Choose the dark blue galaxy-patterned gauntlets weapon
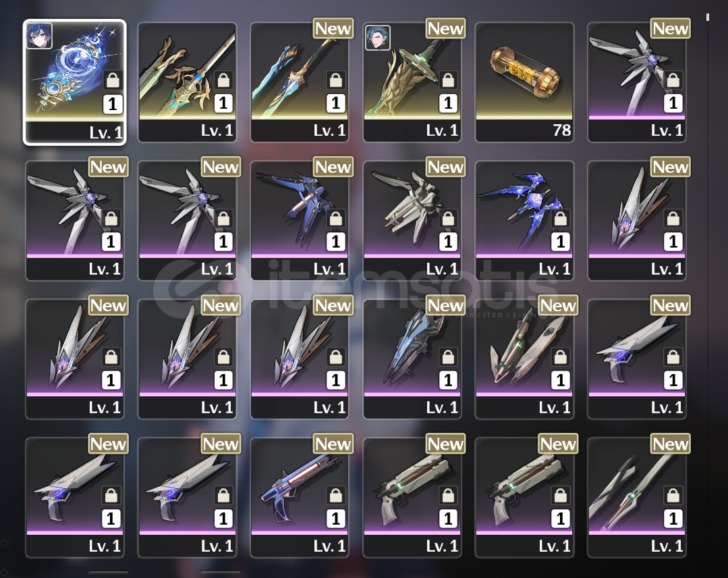 click(524, 221)
